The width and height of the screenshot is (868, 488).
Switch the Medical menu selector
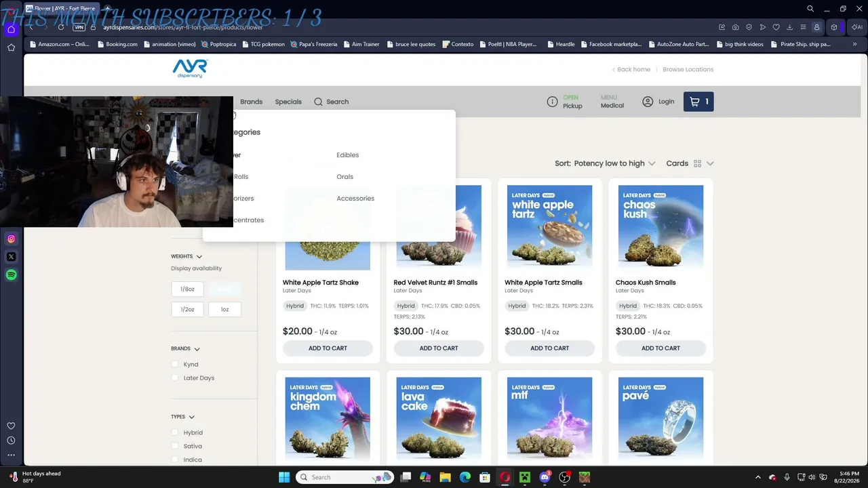click(612, 102)
